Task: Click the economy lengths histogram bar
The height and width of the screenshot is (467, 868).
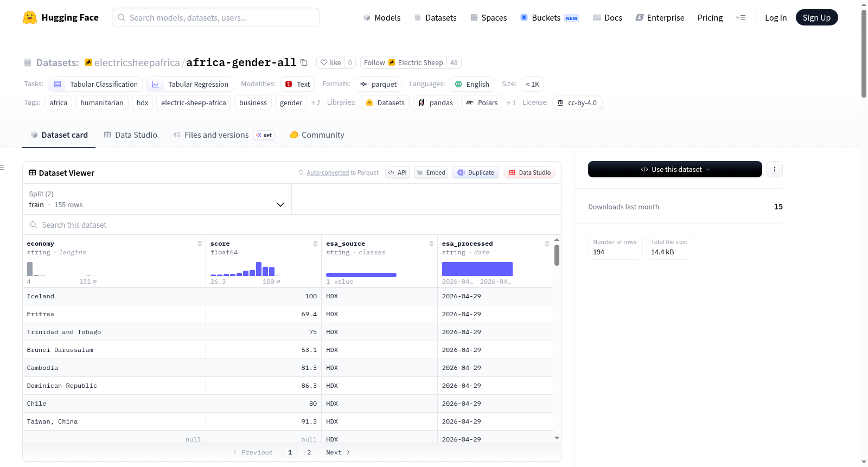Action: point(30,269)
